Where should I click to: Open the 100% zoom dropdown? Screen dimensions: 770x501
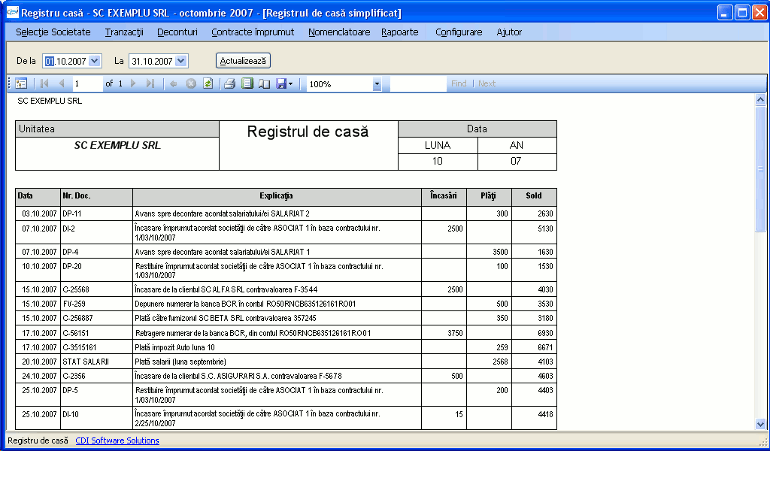(x=377, y=84)
